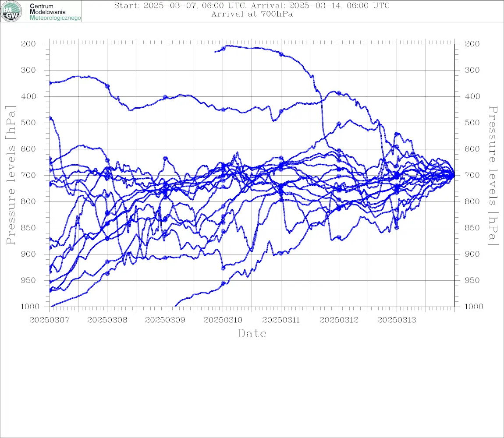Click the left axis 300 label
The width and height of the screenshot is (504, 438).
click(28, 70)
